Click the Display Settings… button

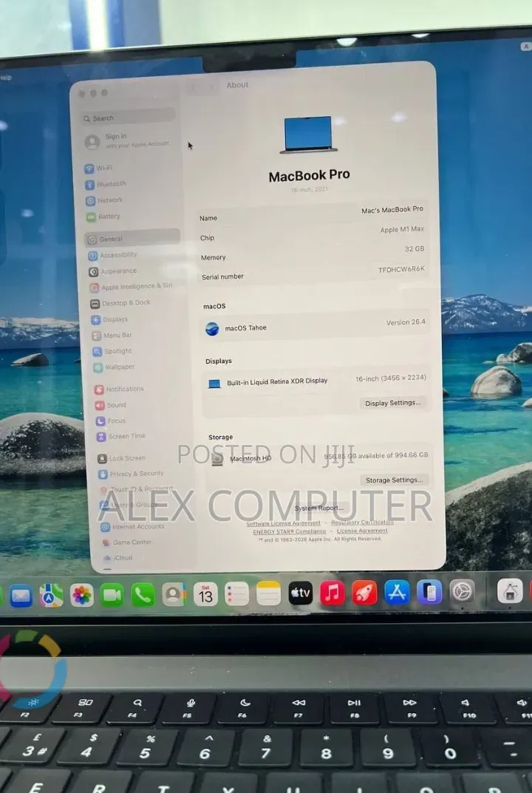(x=392, y=403)
